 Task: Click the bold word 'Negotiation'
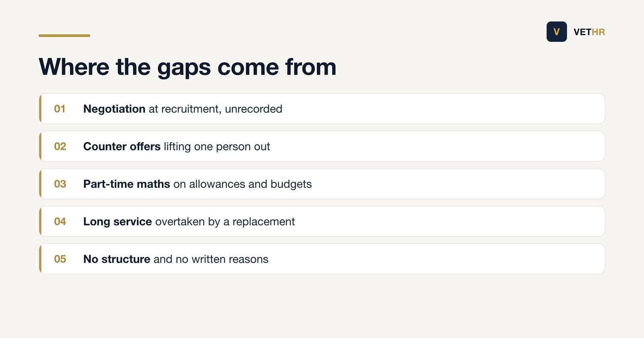pyautogui.click(x=114, y=109)
